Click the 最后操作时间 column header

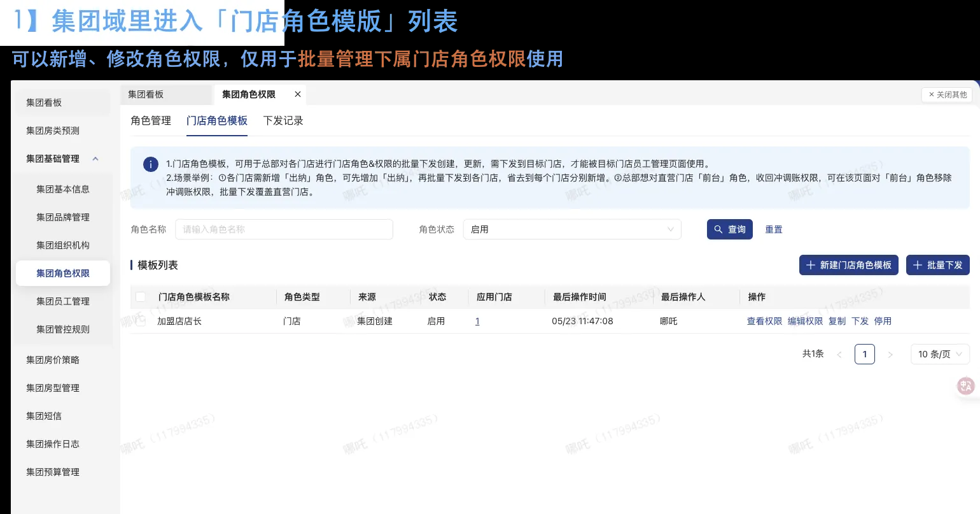(580, 297)
